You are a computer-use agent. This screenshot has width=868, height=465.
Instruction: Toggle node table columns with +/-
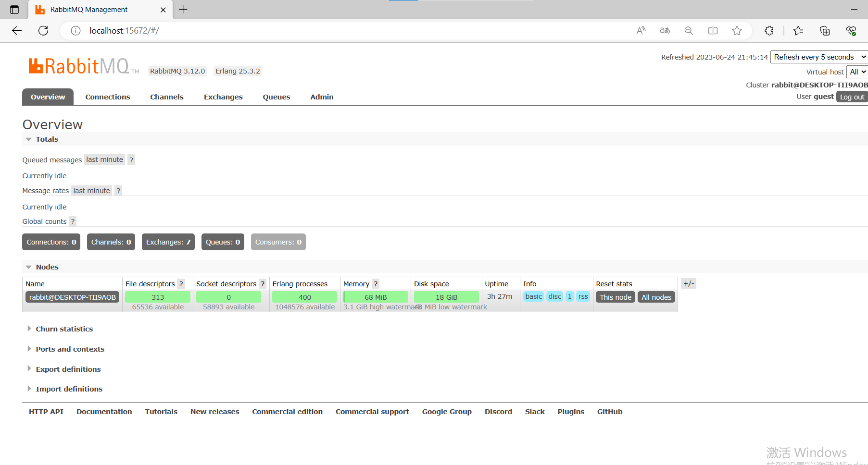tap(689, 283)
